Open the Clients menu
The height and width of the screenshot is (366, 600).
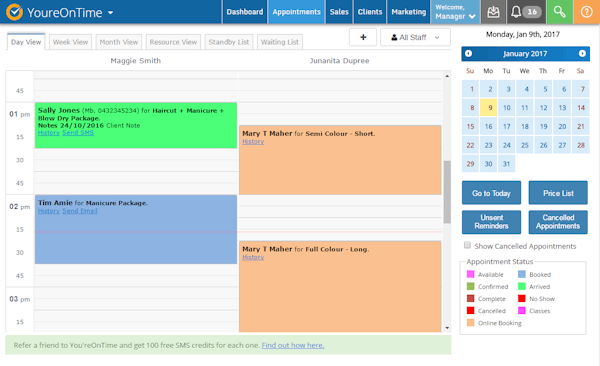370,12
